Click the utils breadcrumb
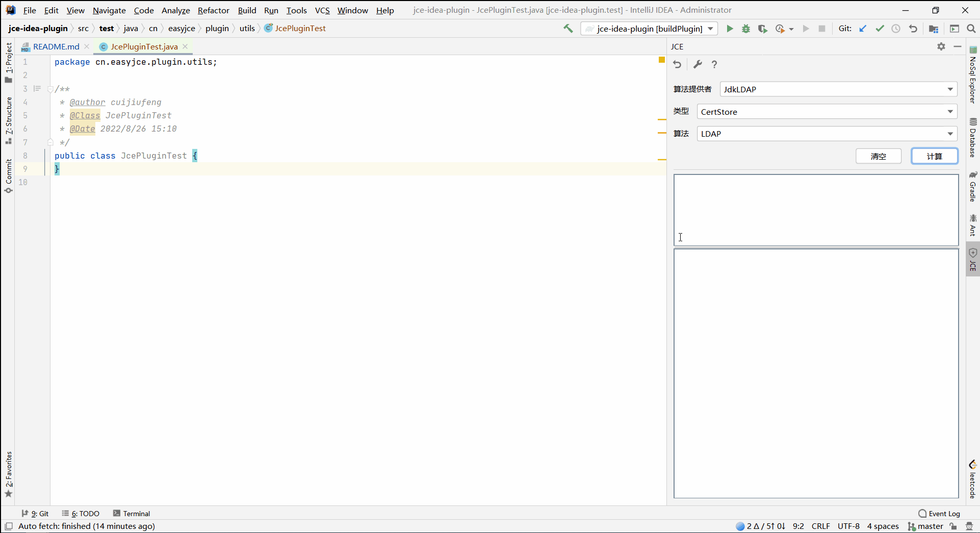The width and height of the screenshot is (980, 533). [x=247, y=29]
